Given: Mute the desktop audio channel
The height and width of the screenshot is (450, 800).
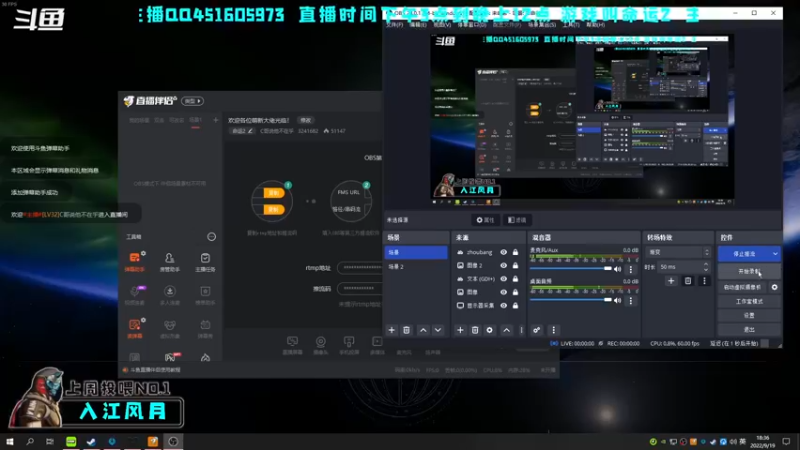Looking at the screenshot, I should pyautogui.click(x=618, y=301).
